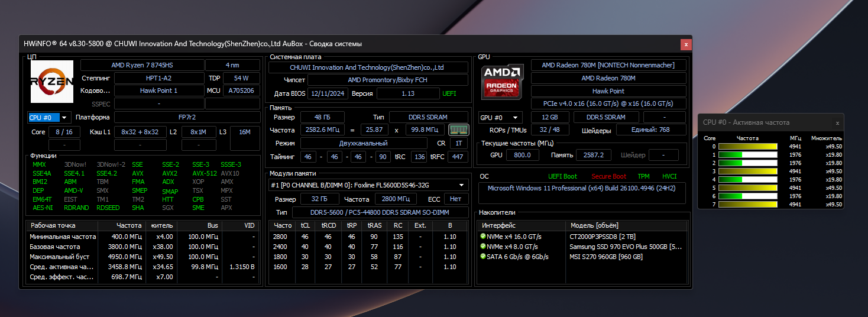This screenshot has height=317, width=868.
Task: Click the 1600 frequency row in timings table
Action: (x=368, y=267)
